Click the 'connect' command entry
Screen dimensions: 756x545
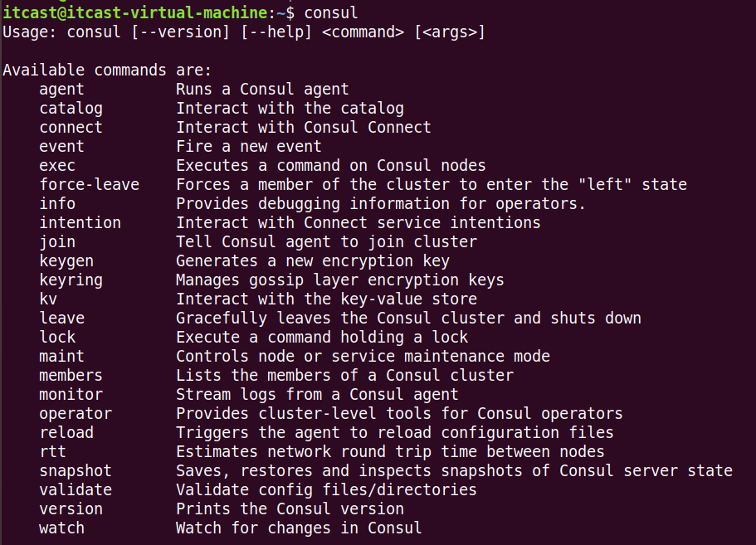click(71, 128)
